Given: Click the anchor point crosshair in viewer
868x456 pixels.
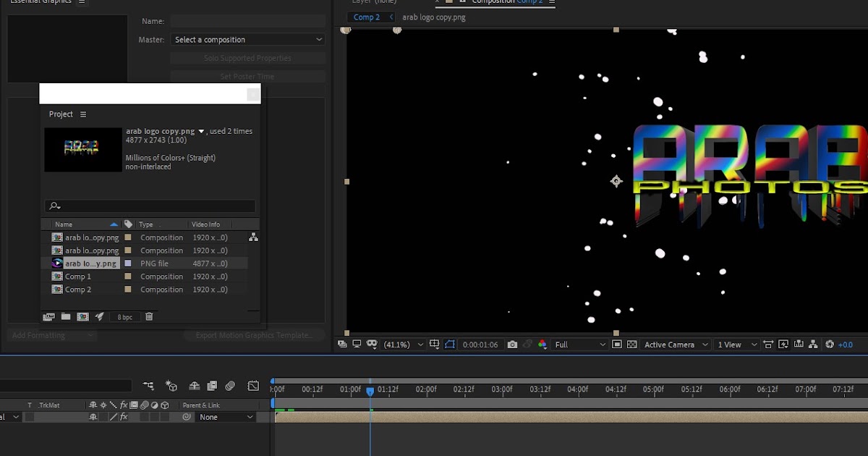Looking at the screenshot, I should pos(616,181).
